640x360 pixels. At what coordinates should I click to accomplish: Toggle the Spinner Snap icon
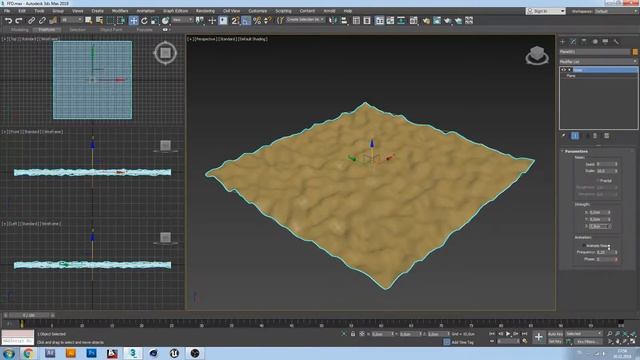pos(267,20)
